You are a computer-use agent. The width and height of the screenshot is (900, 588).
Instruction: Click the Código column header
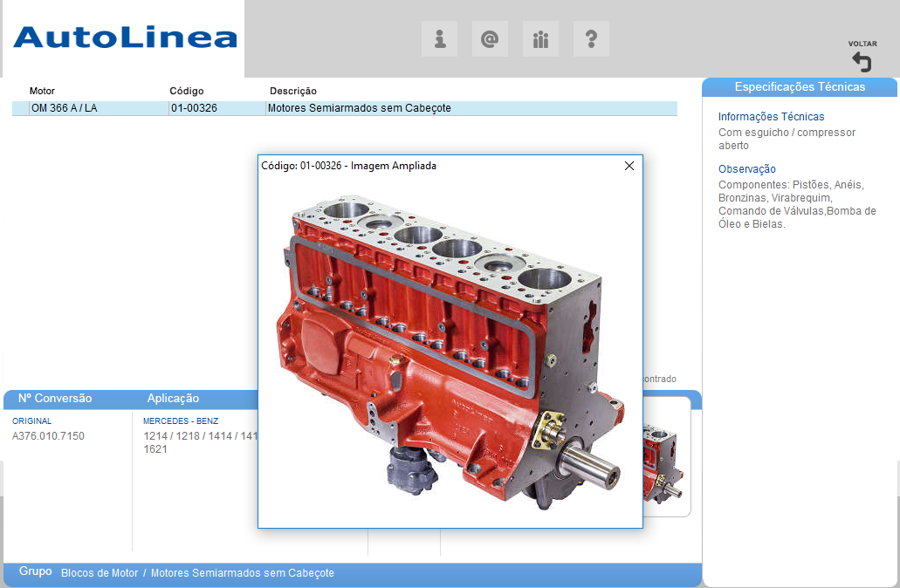186,91
